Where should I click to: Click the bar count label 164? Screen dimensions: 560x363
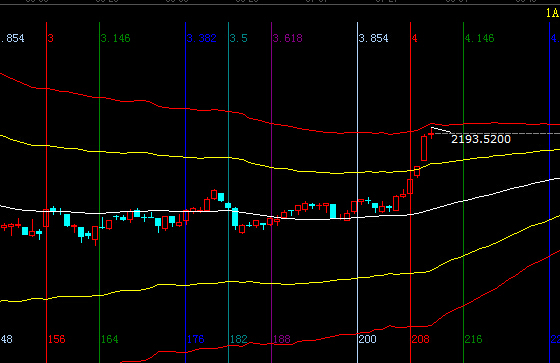pyautogui.click(x=110, y=339)
